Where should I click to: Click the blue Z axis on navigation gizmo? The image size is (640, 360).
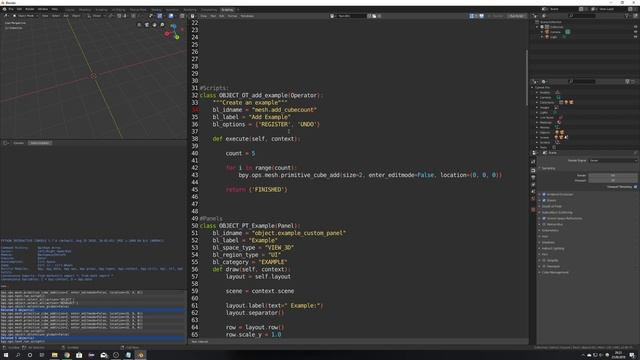click(x=173, y=26)
